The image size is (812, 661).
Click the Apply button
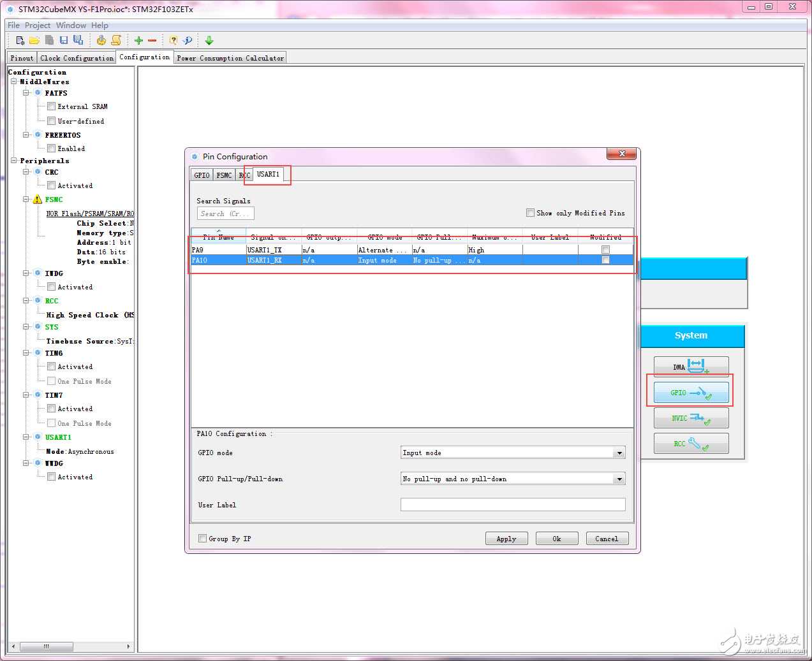pos(506,539)
